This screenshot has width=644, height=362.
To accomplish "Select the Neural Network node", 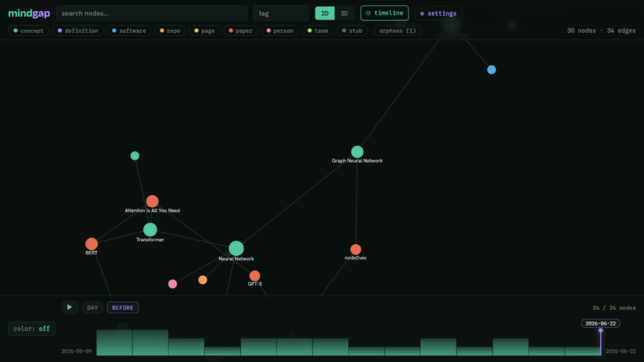I will click(x=236, y=249).
